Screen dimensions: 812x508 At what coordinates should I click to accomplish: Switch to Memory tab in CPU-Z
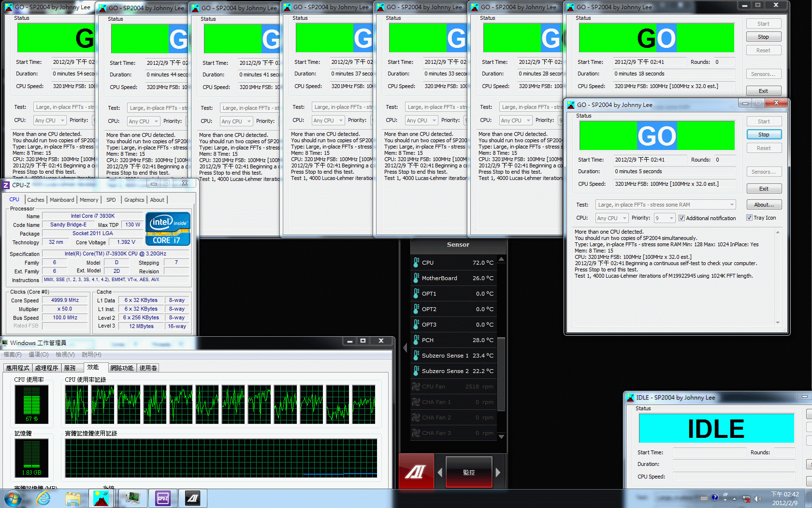point(89,200)
